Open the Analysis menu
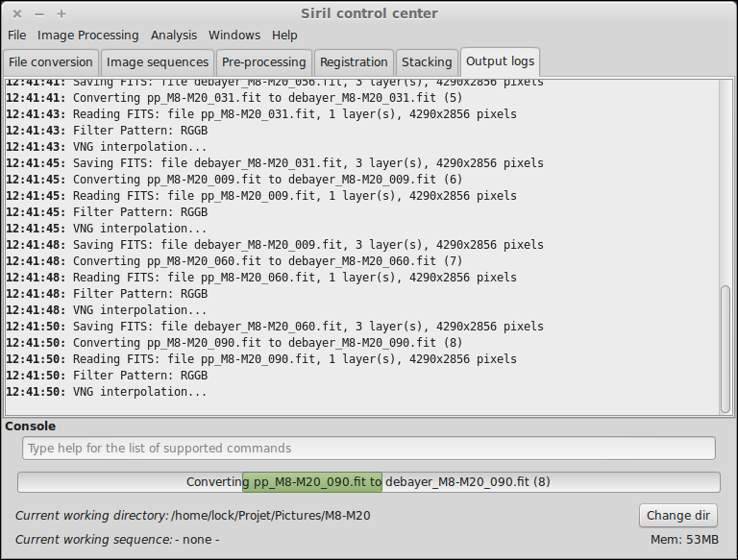The width and height of the screenshot is (738, 560). [173, 36]
